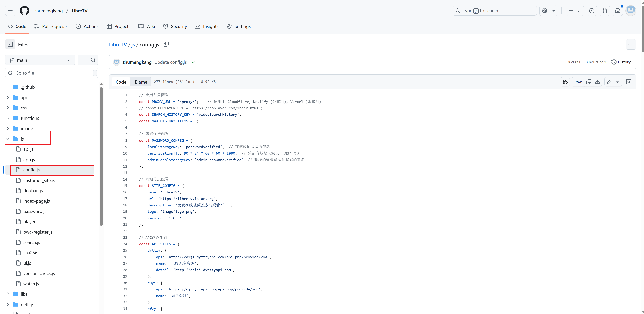Navigate to js folder in breadcrumb
Image resolution: width=644 pixels, height=314 pixels.
(133, 45)
